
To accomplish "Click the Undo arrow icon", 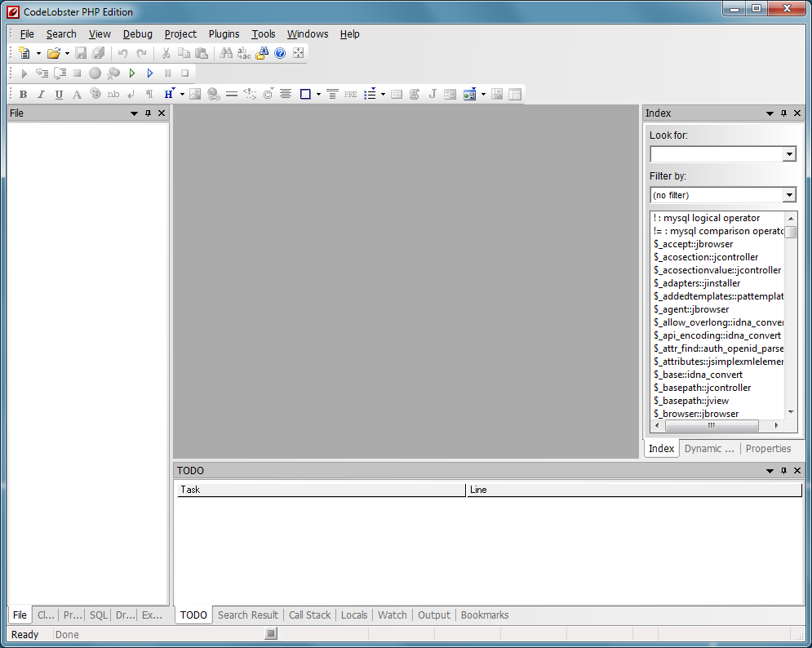I will 122,53.
